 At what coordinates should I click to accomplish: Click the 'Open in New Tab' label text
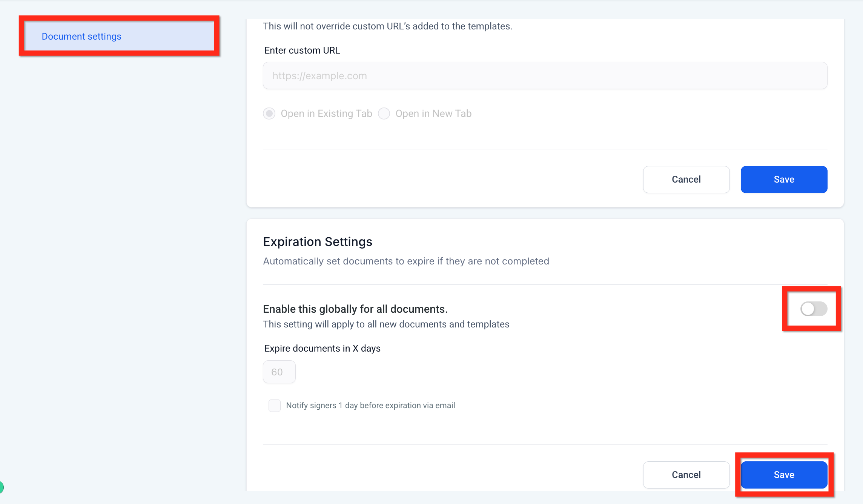click(433, 114)
